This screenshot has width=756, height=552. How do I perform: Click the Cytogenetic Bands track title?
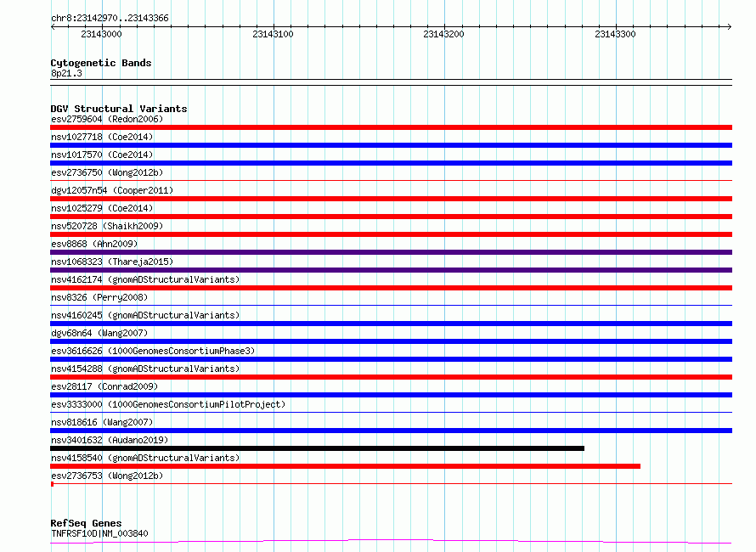coord(101,63)
